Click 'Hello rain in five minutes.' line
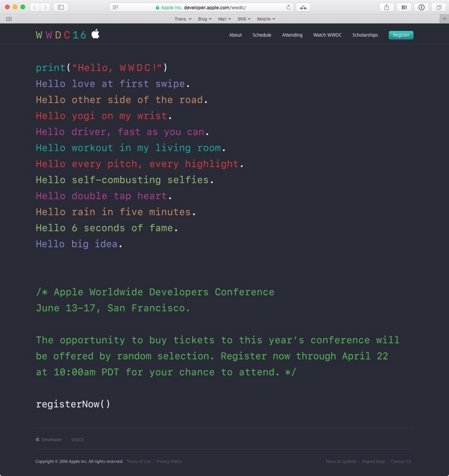This screenshot has height=476, width=449. click(116, 212)
